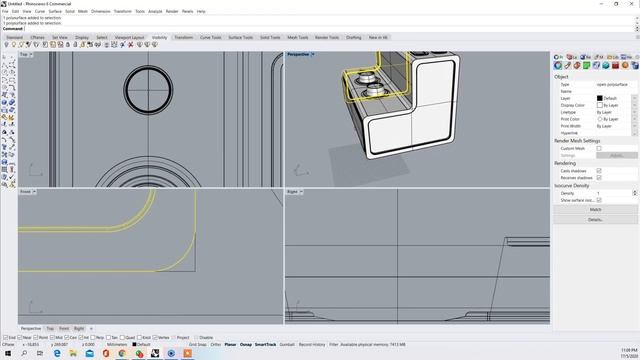Open the Top viewport title dropdown arrow
640x360 pixels.
click(31, 54)
